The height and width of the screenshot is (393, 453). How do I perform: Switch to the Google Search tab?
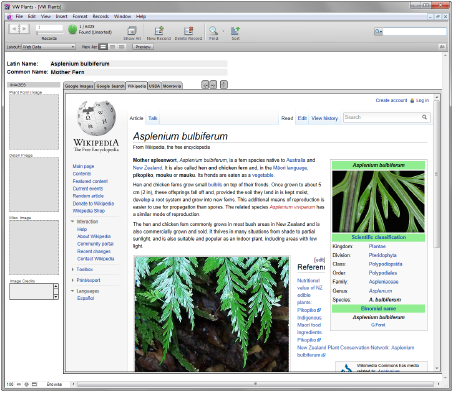(110, 86)
